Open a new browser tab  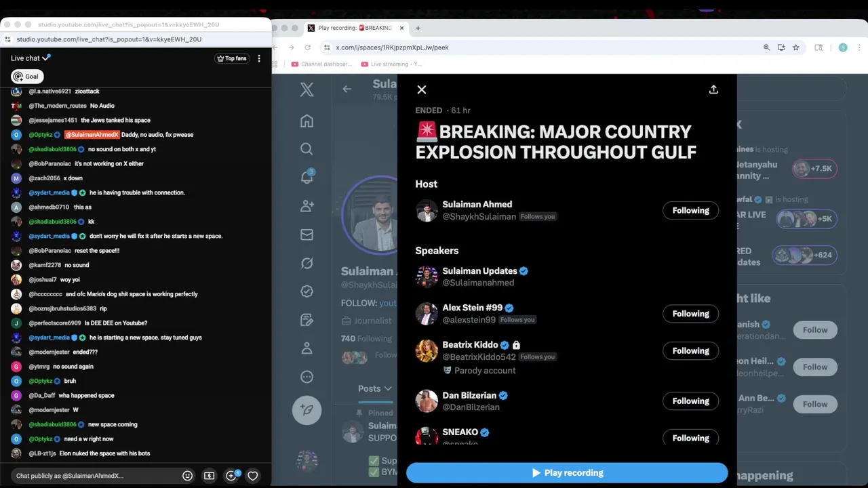click(x=418, y=28)
